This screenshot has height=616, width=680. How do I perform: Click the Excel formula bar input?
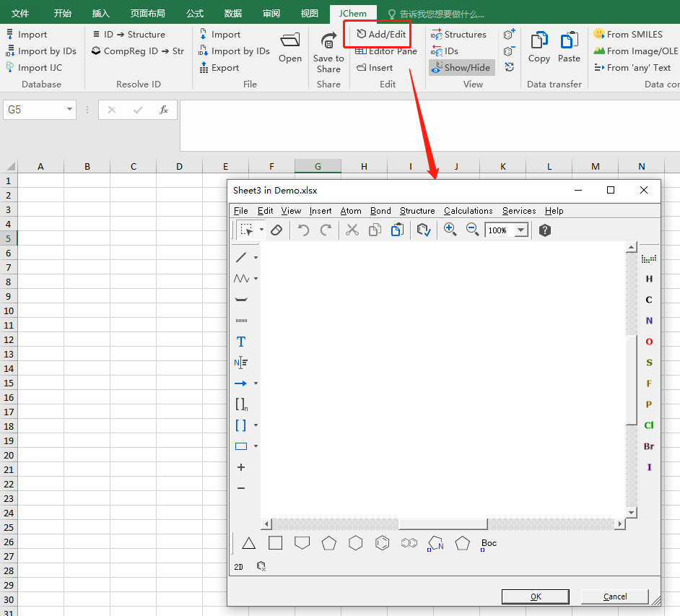(430, 126)
